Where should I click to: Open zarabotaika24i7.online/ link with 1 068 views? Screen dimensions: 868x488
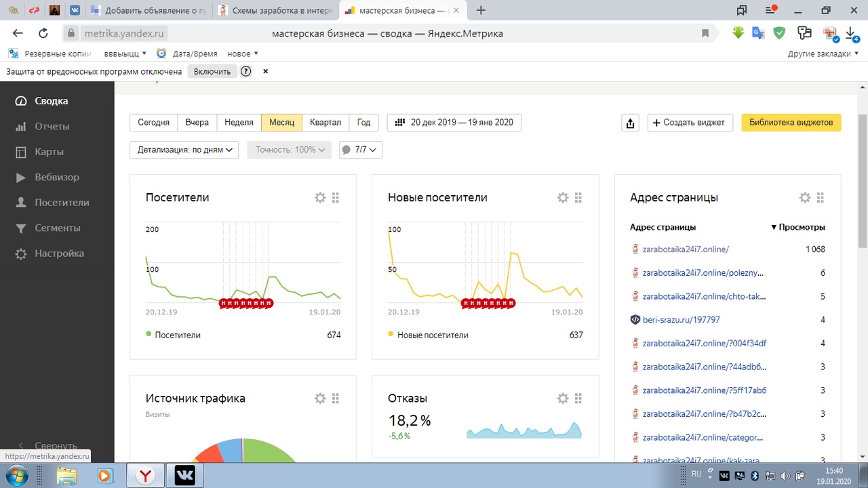pos(686,249)
